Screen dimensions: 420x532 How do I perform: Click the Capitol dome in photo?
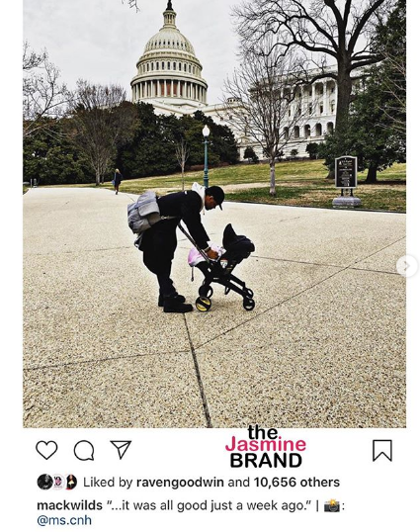(x=169, y=56)
